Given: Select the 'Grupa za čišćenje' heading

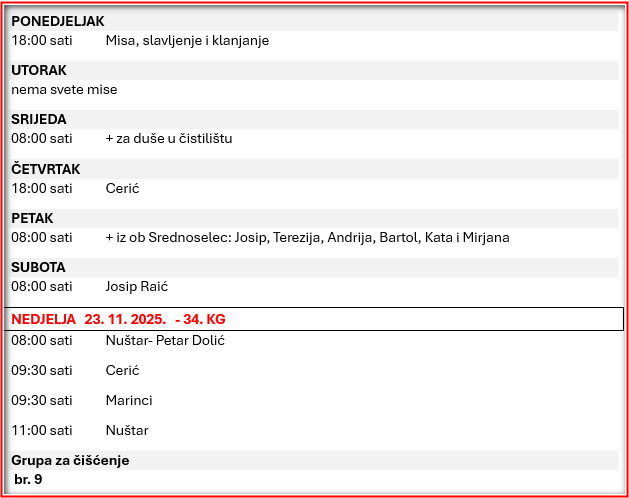Looking at the screenshot, I should click(x=70, y=460).
